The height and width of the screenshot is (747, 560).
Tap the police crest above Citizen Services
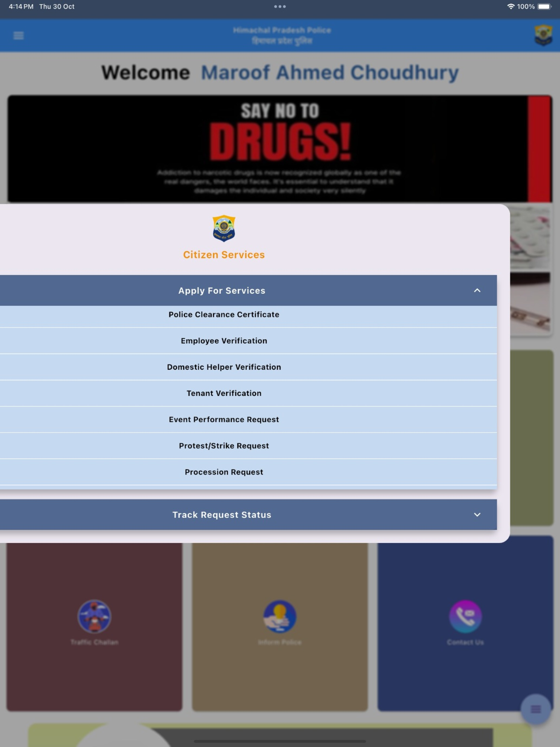coord(224,228)
